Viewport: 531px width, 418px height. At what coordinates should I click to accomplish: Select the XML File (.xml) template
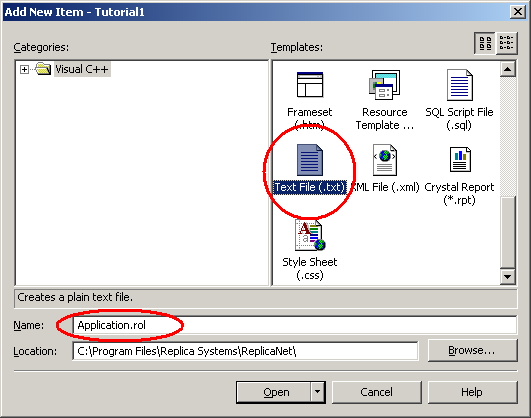(x=385, y=160)
